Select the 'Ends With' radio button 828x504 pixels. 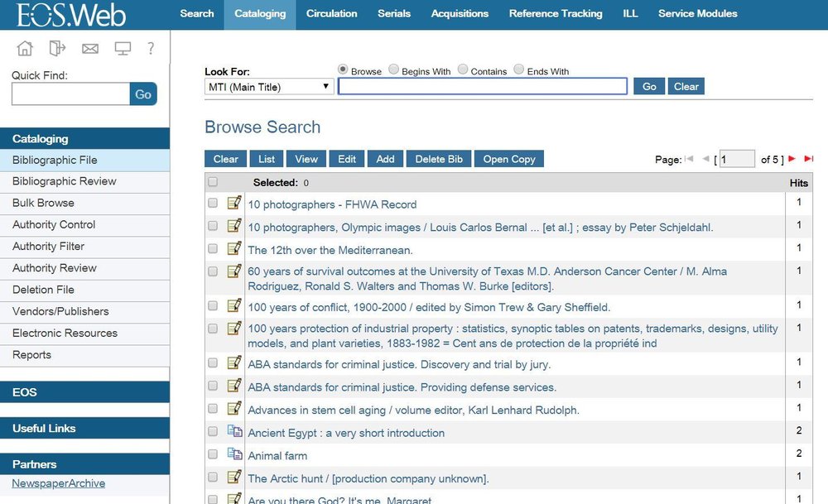point(519,70)
